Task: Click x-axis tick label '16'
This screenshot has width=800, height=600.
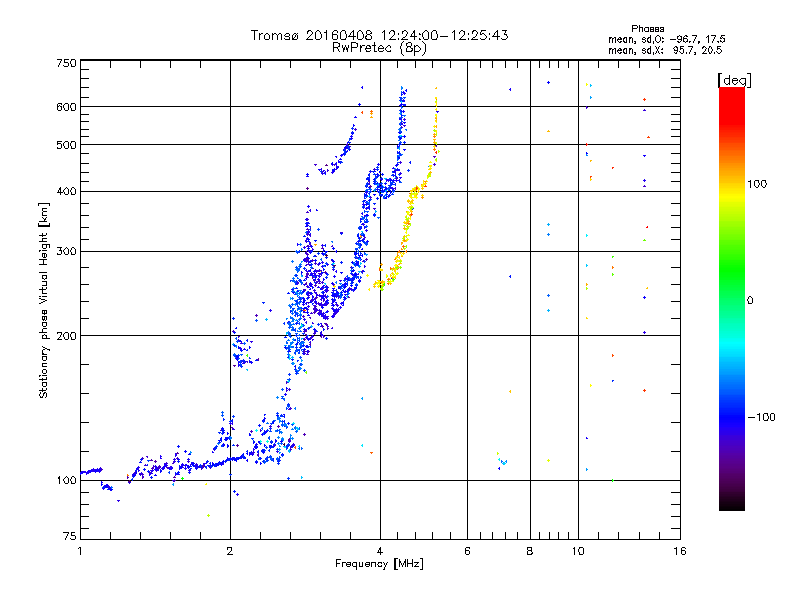Action: coord(680,551)
